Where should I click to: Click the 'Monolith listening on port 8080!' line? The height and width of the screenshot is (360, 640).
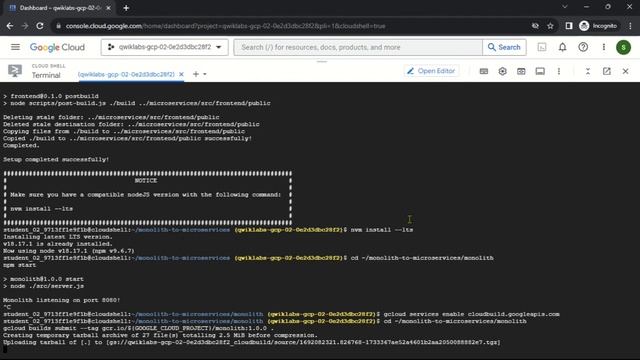(62, 300)
